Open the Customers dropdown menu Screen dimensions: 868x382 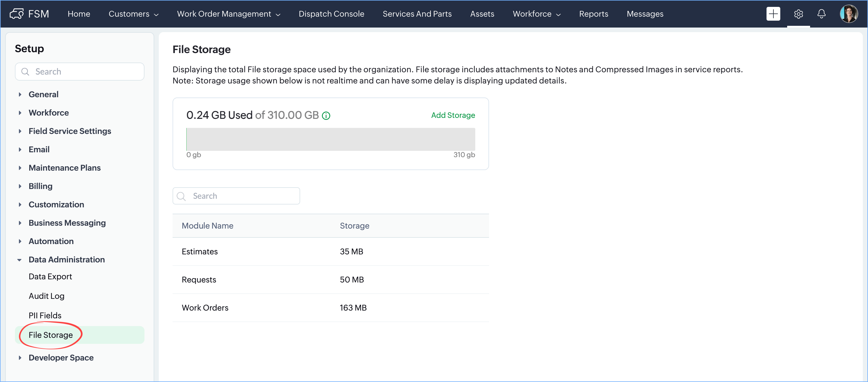click(x=133, y=14)
